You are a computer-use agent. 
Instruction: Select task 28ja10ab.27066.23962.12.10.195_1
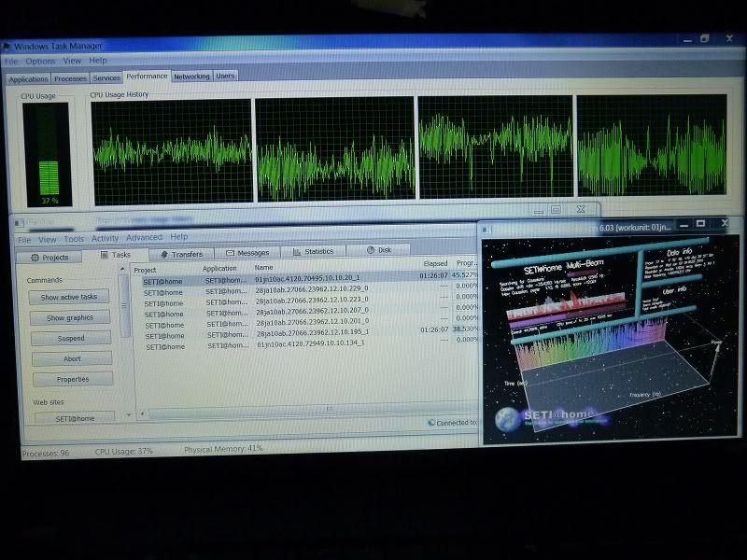(312, 332)
